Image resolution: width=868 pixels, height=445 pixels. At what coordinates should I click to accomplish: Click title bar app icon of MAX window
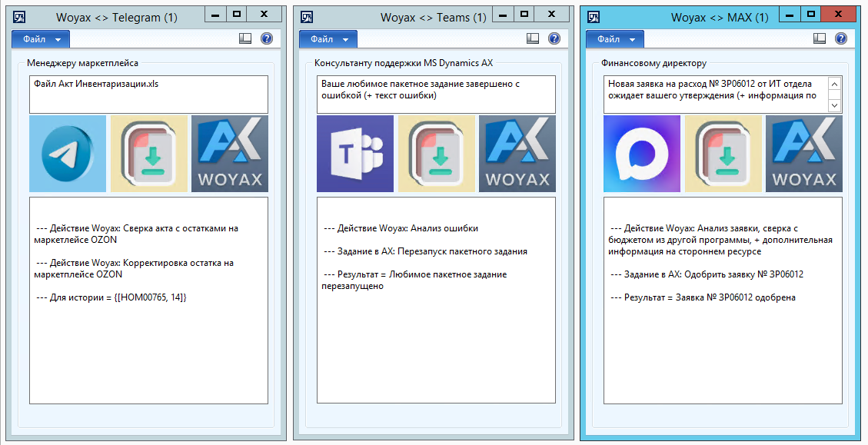594,17
